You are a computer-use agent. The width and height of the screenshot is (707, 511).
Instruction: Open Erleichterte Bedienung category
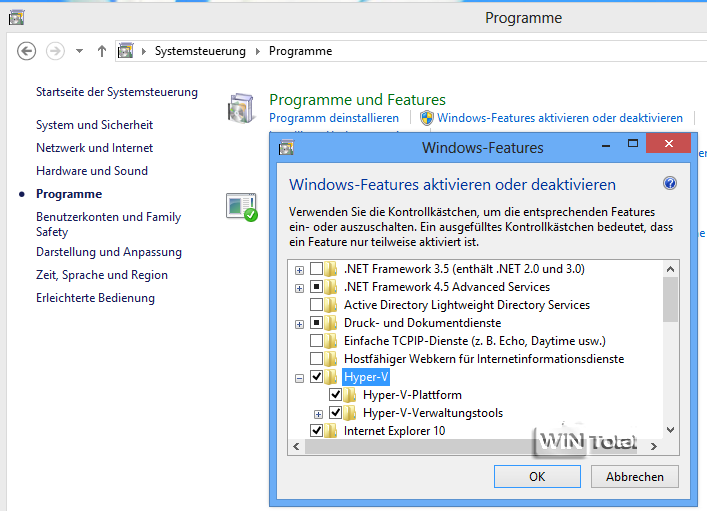pyautogui.click(x=95, y=298)
